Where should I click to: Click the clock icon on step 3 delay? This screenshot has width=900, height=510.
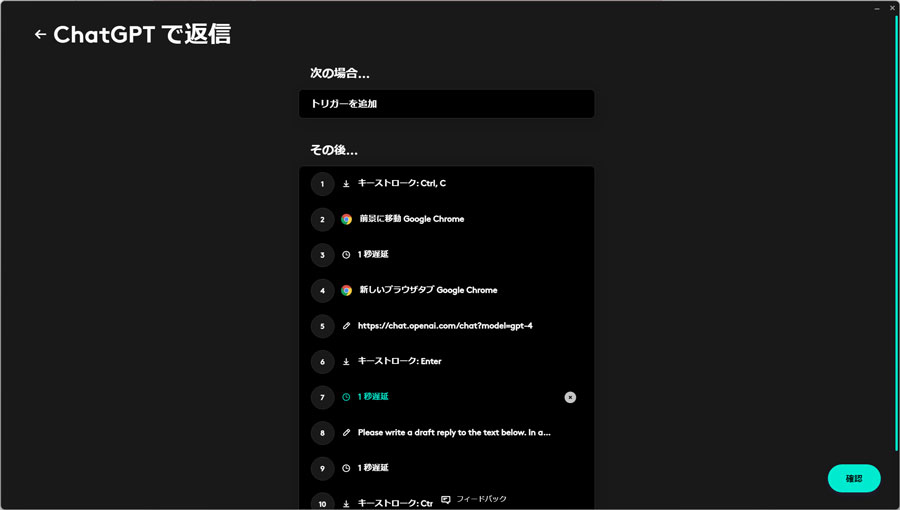(346, 255)
